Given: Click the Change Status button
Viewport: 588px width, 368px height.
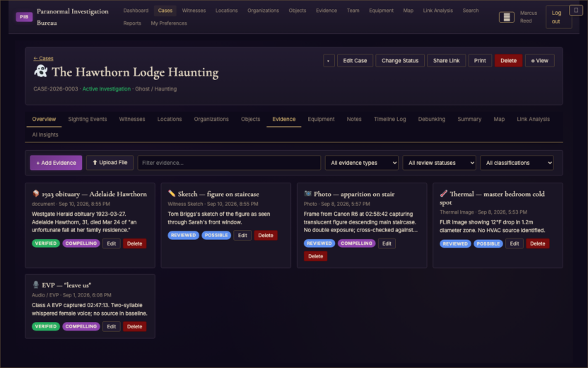Looking at the screenshot, I should click(x=400, y=60).
